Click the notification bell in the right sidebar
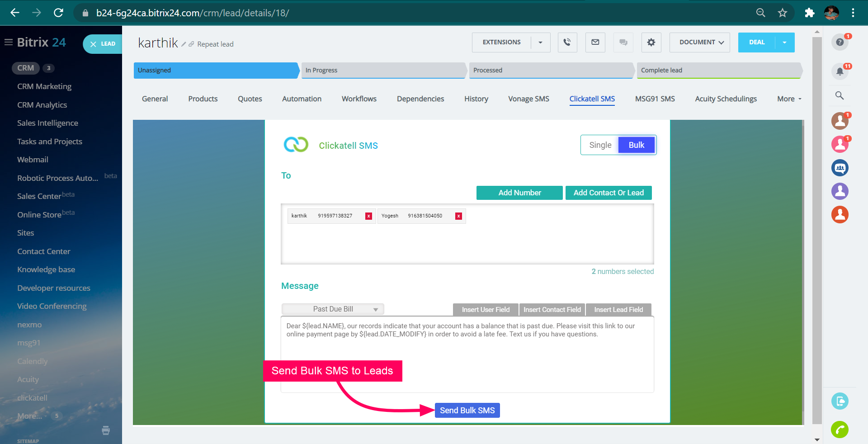Viewport: 868px width, 444px height. pyautogui.click(x=840, y=71)
